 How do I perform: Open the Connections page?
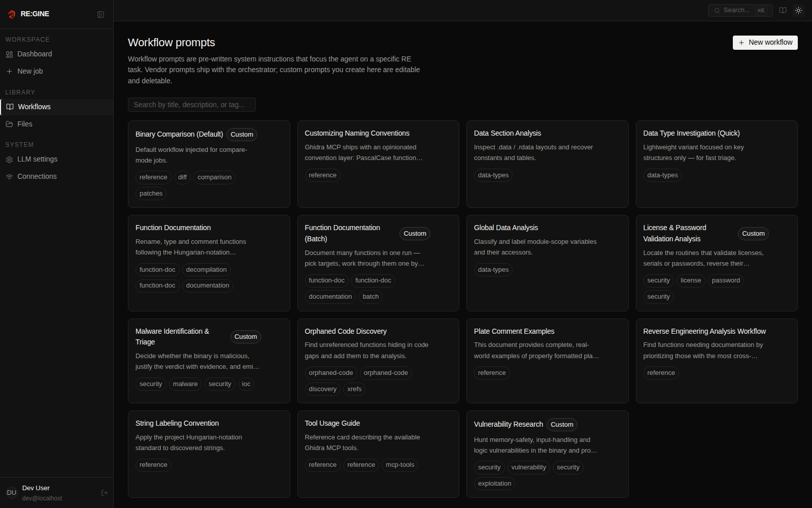[x=56, y=177]
